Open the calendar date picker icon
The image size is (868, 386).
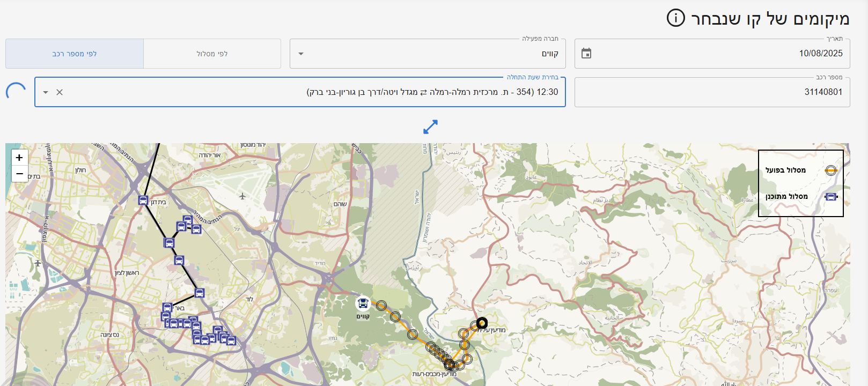click(x=586, y=54)
